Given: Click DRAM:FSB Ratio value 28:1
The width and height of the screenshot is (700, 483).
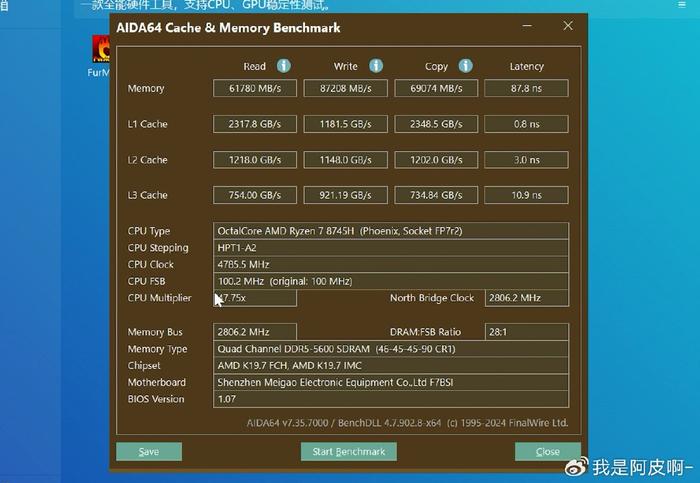Looking at the screenshot, I should tap(527, 332).
